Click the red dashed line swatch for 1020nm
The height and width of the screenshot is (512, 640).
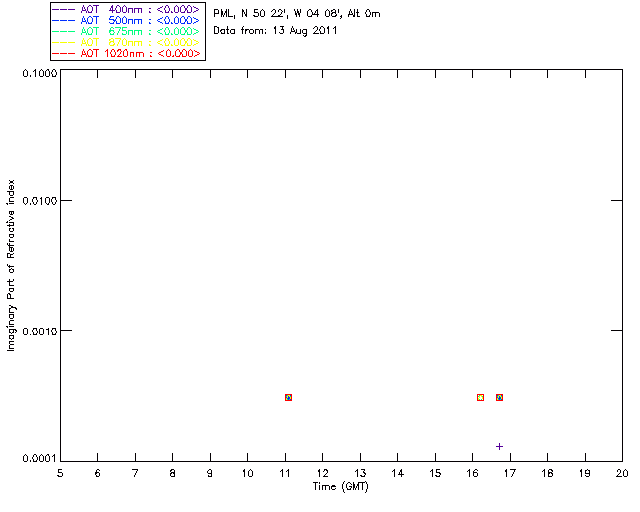[64, 53]
